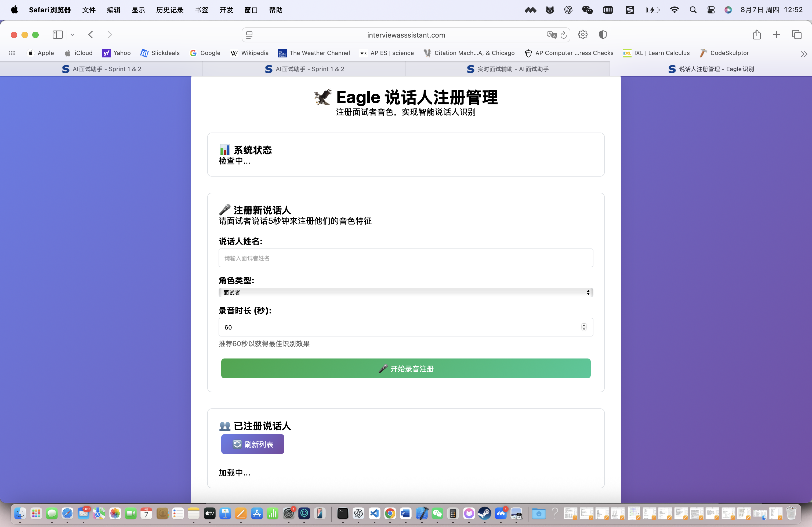Open Launchpad from the Dock
812x527 pixels.
point(36,513)
